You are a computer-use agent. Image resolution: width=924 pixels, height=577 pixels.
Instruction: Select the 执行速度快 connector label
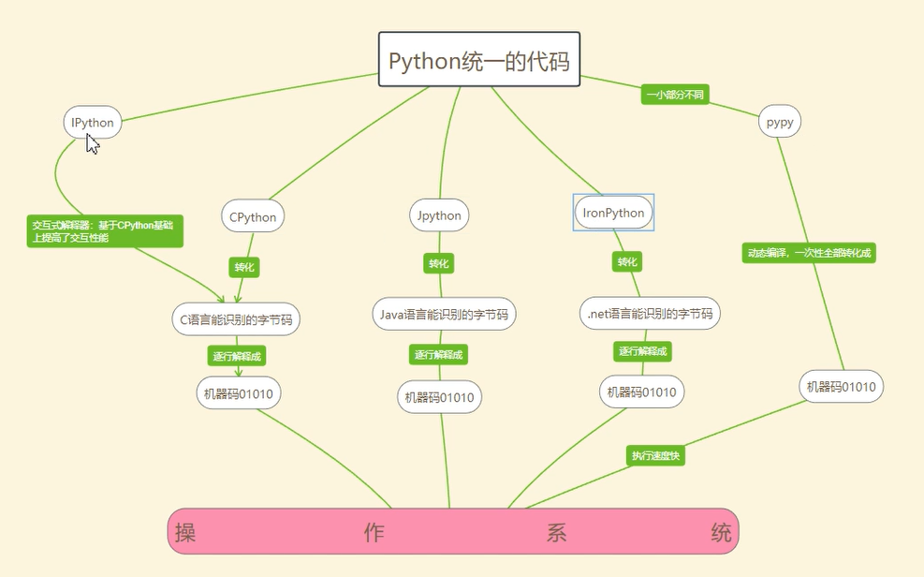point(656,455)
